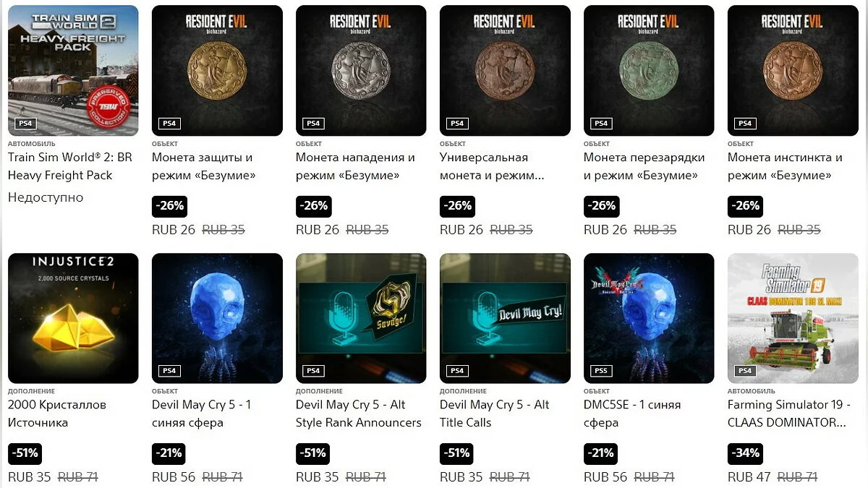Open the green reload coin product image
The width and height of the screenshot is (868, 488).
(x=649, y=70)
